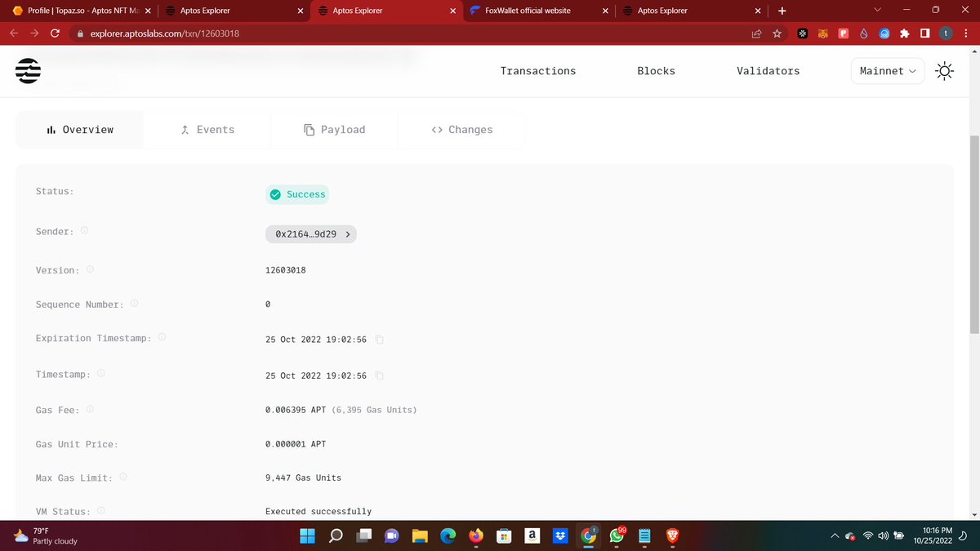The width and height of the screenshot is (980, 551).
Task: Click the info icon next to Sequence Number
Action: tap(134, 304)
